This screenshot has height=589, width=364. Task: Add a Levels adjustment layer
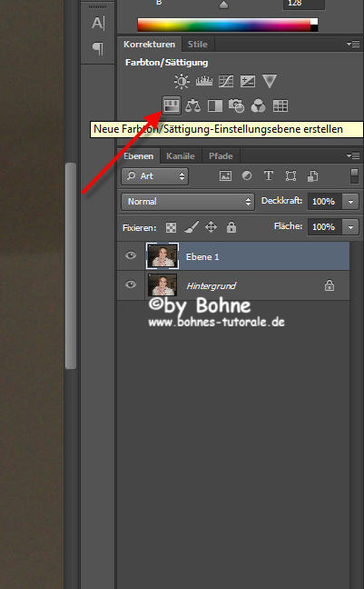203,81
